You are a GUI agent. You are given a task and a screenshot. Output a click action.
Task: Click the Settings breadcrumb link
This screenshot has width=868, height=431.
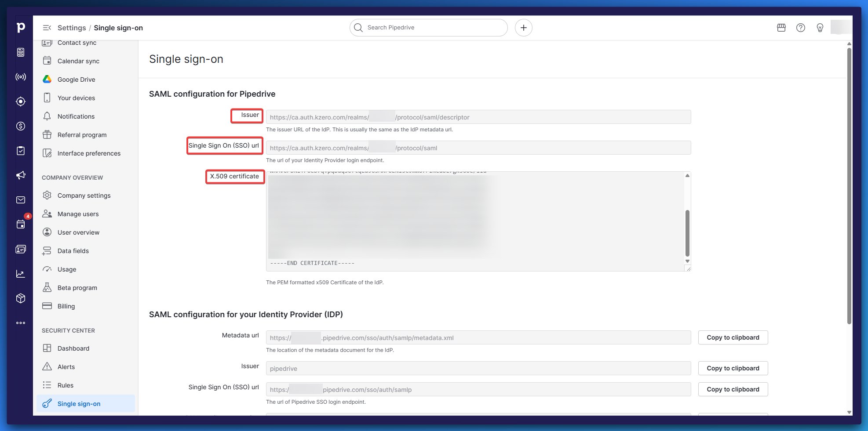pyautogui.click(x=72, y=28)
